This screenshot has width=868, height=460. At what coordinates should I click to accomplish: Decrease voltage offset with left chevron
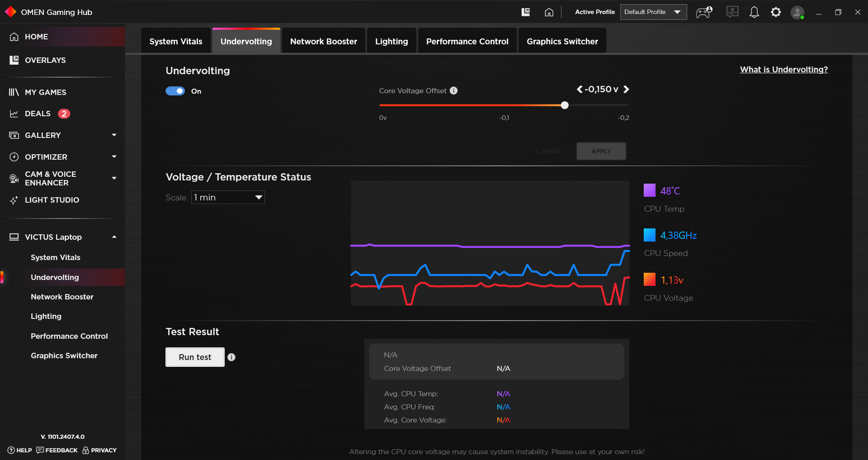(x=580, y=90)
